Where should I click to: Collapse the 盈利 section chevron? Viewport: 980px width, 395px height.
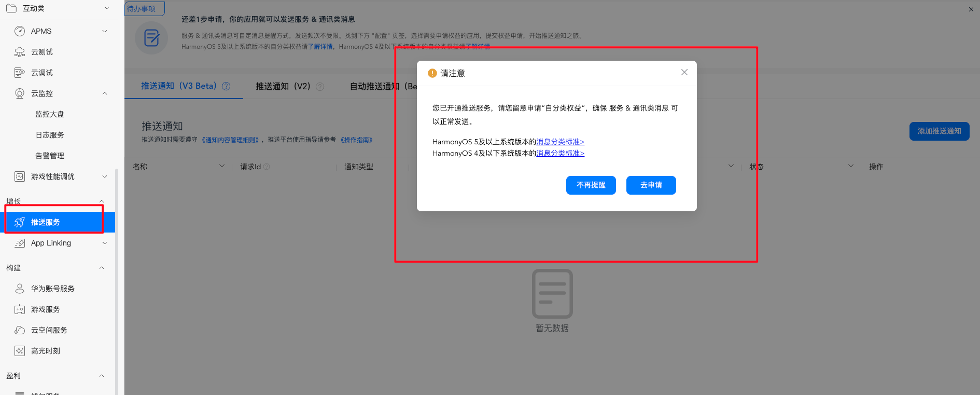[102, 376]
